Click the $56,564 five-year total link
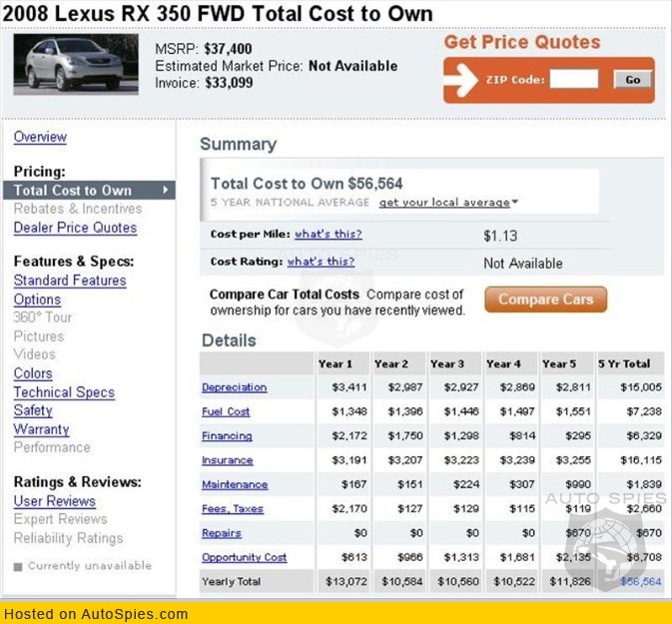Screen dimensions: 672x624 641,582
